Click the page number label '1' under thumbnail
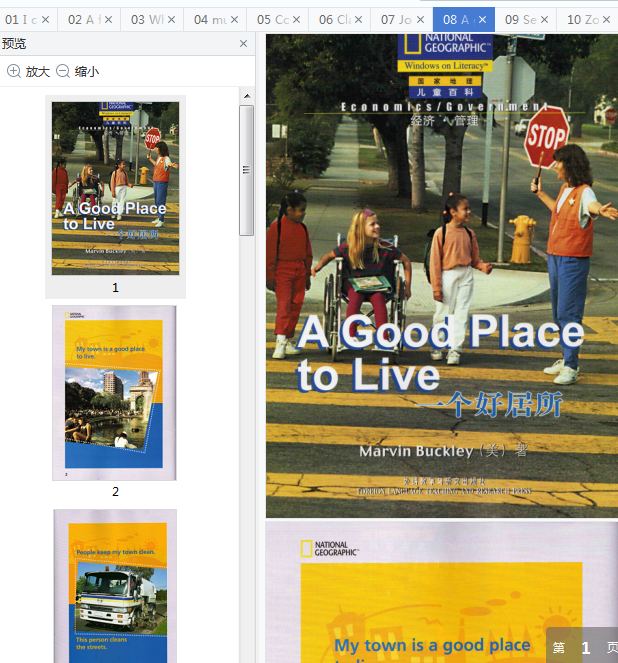The height and width of the screenshot is (663, 618). click(115, 288)
